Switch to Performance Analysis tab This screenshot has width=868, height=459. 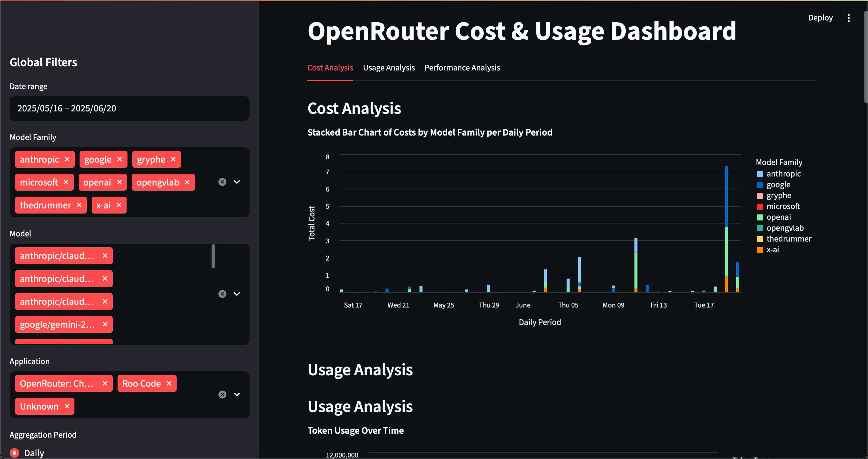coord(462,68)
